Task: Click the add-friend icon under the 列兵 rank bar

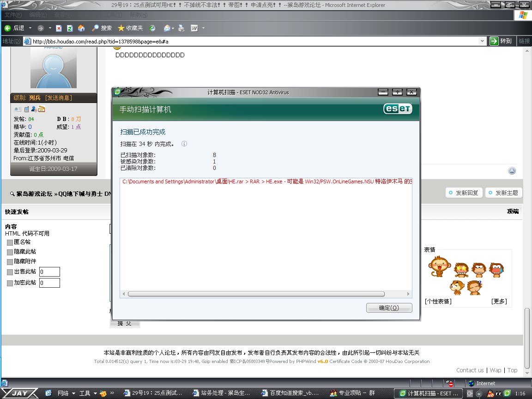Action: (34, 109)
